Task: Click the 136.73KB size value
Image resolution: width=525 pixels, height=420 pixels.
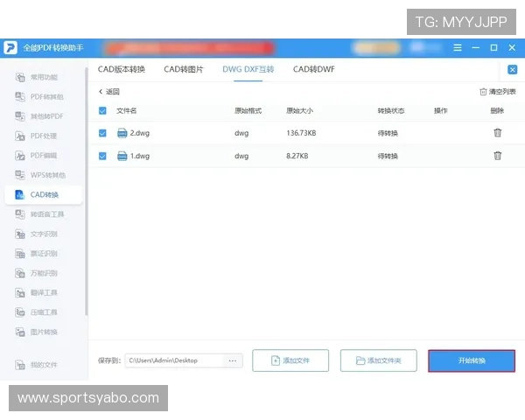Action: pos(301,133)
